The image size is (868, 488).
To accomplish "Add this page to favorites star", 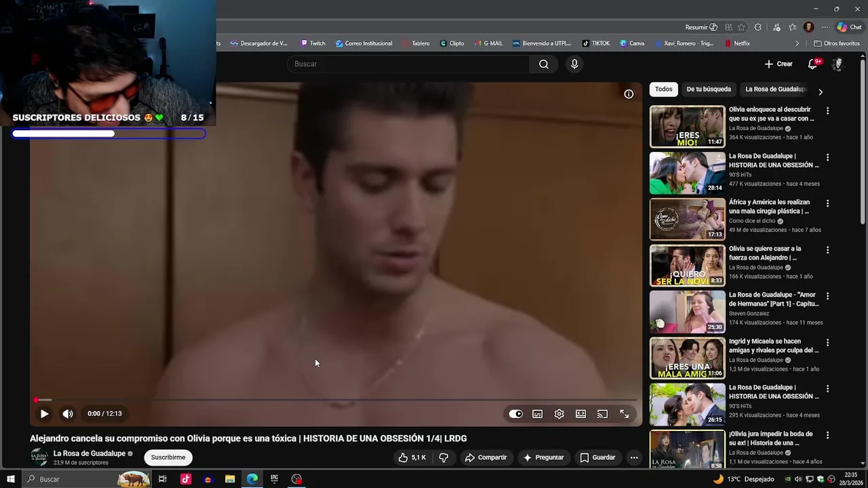I will 742,27.
